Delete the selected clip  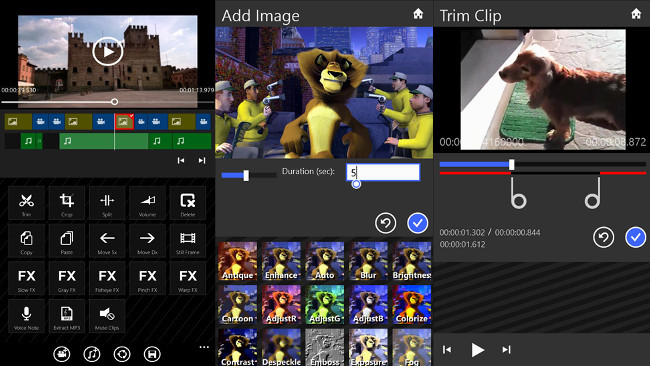pyautogui.click(x=188, y=203)
